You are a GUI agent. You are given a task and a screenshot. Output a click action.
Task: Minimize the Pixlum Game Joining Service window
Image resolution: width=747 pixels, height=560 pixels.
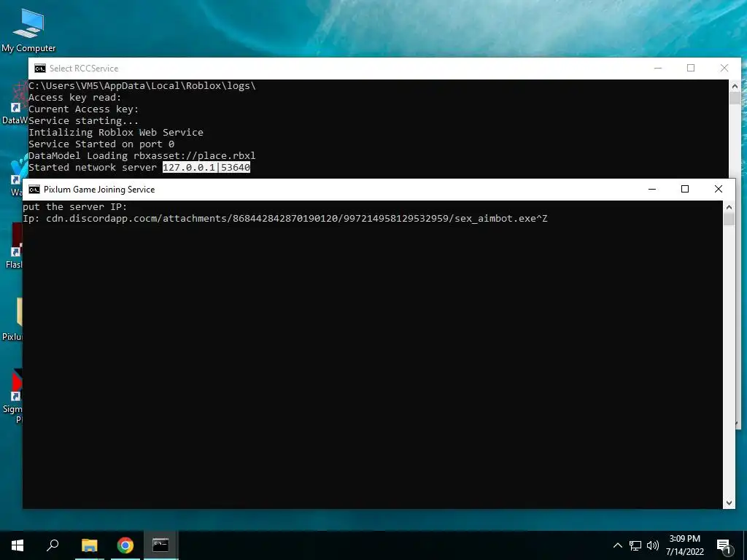(x=652, y=189)
